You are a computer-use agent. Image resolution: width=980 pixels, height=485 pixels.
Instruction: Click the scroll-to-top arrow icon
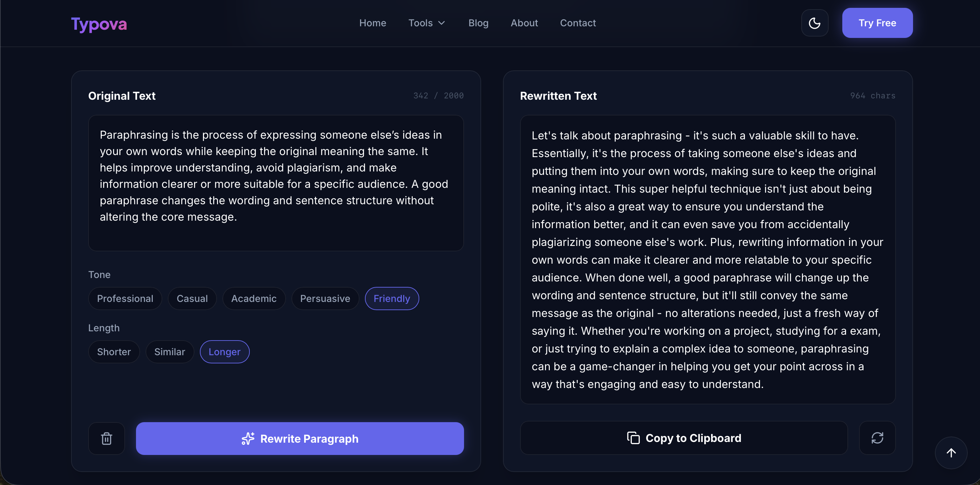click(951, 453)
